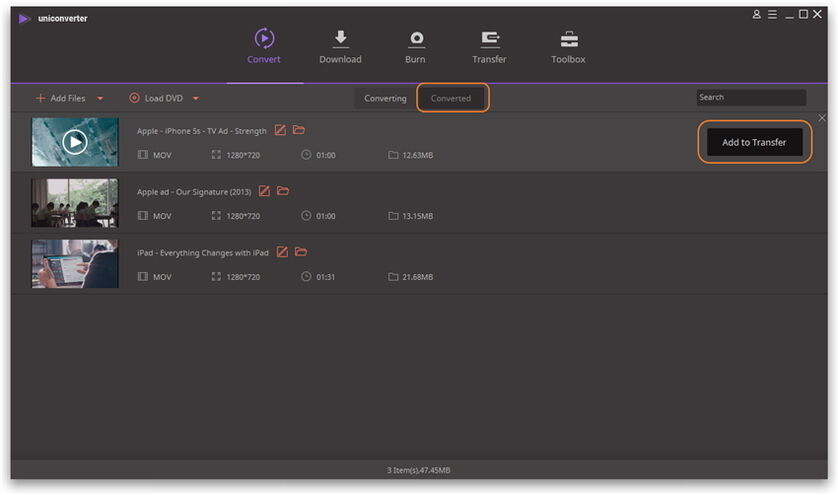Click edit icon for iPhone 5s video

281,130
